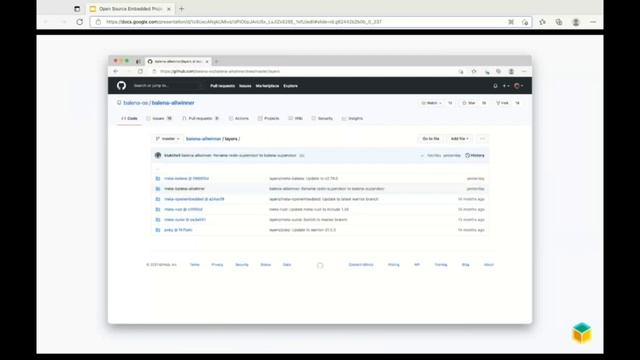The height and width of the screenshot is (360, 640).
Task: Open the poky commit message link
Action: click(302, 230)
